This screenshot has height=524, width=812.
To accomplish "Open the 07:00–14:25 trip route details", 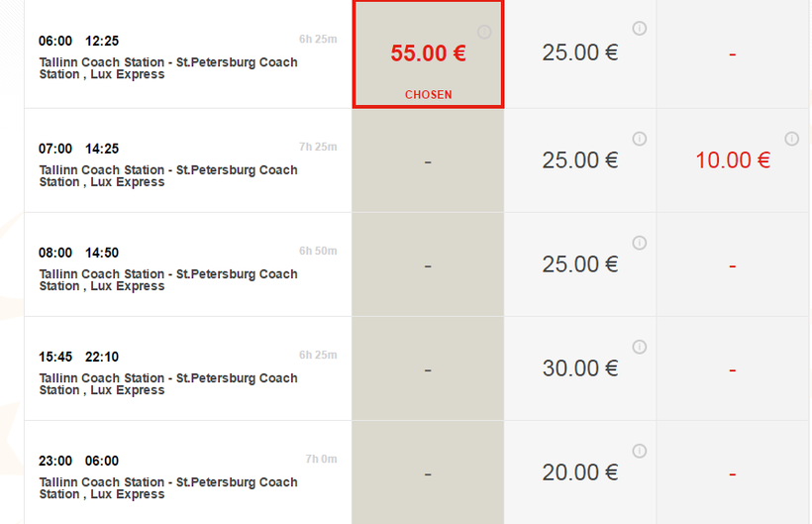I will (x=168, y=176).
